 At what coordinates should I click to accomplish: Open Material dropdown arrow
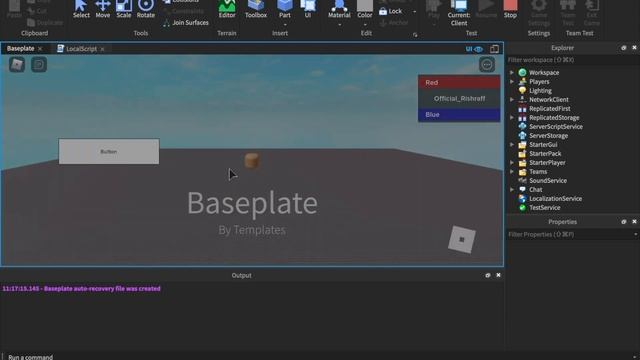339,25
